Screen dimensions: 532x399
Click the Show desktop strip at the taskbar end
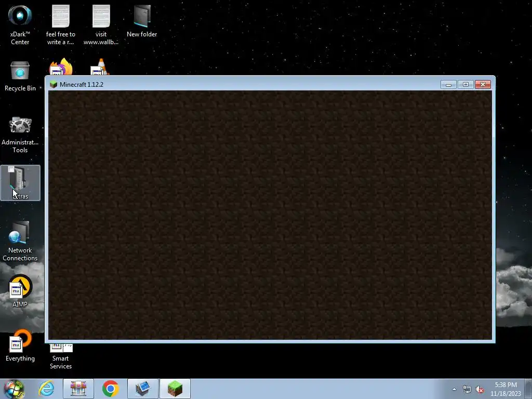pyautogui.click(x=528, y=389)
